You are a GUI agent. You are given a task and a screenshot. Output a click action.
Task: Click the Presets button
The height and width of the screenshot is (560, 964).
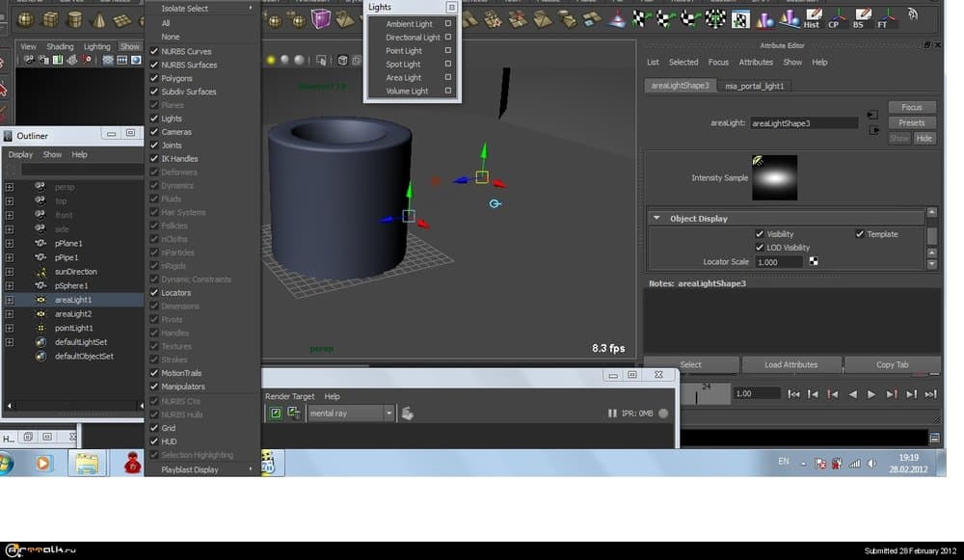[911, 123]
